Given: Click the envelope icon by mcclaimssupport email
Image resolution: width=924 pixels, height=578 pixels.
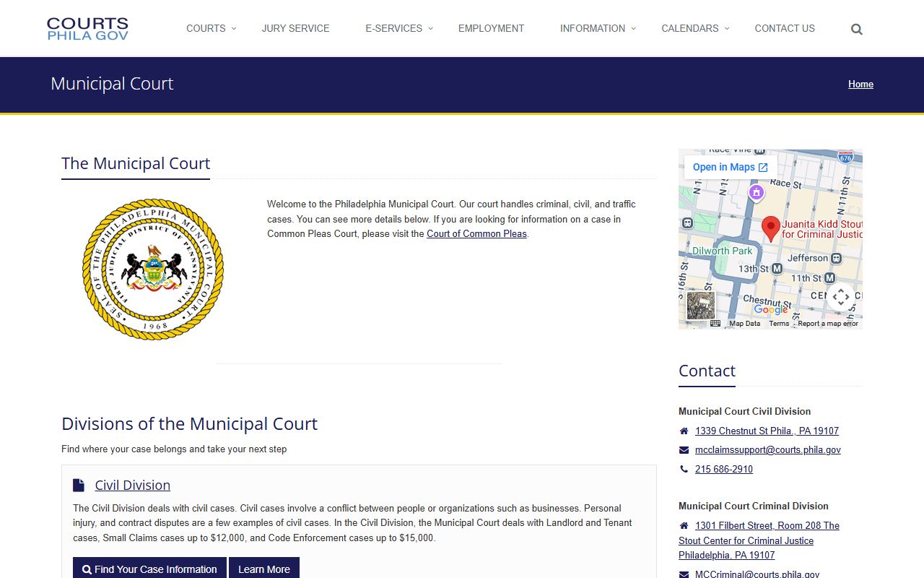Looking at the screenshot, I should point(684,450).
